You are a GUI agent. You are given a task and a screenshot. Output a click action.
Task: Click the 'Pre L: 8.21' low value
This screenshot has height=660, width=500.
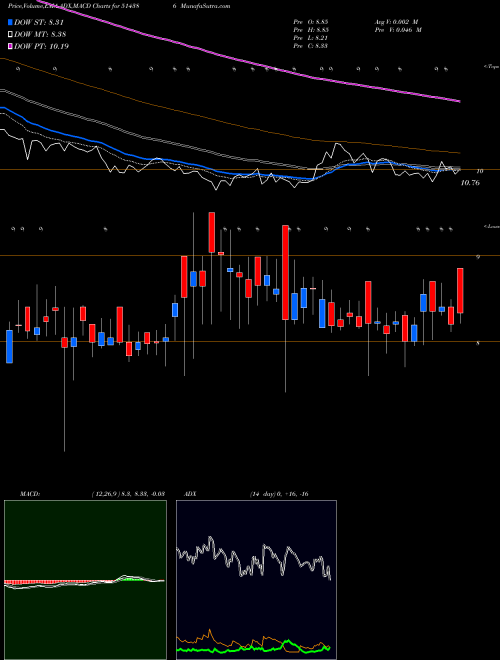click(x=311, y=38)
